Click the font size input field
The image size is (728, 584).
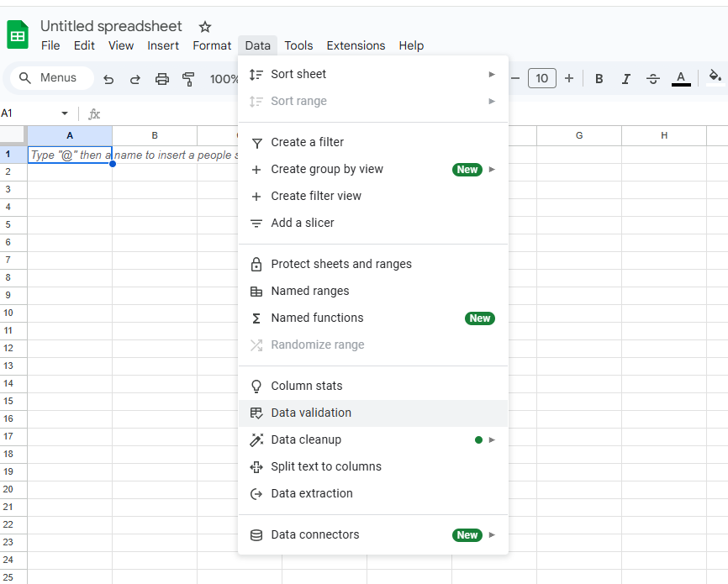coord(542,78)
